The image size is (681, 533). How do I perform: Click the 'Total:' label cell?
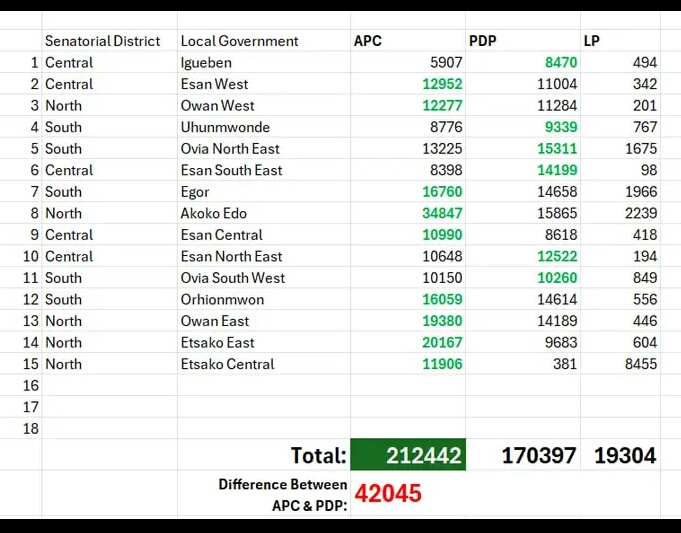tap(318, 456)
